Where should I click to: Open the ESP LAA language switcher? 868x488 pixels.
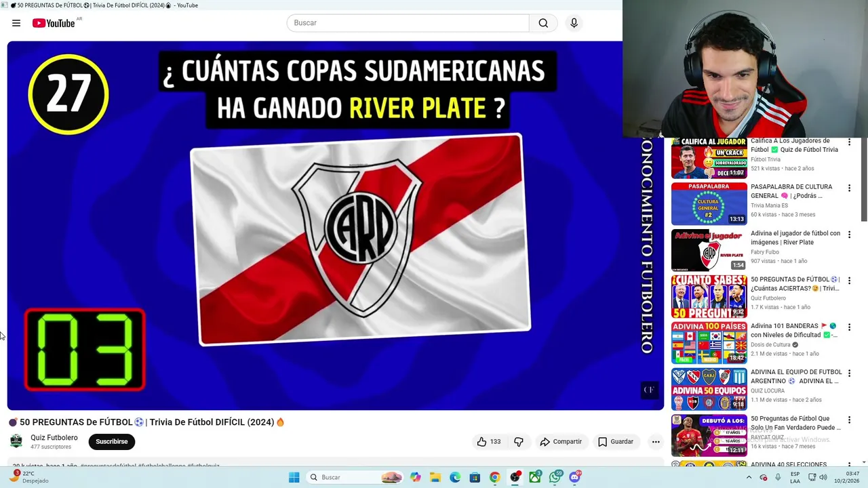(795, 478)
